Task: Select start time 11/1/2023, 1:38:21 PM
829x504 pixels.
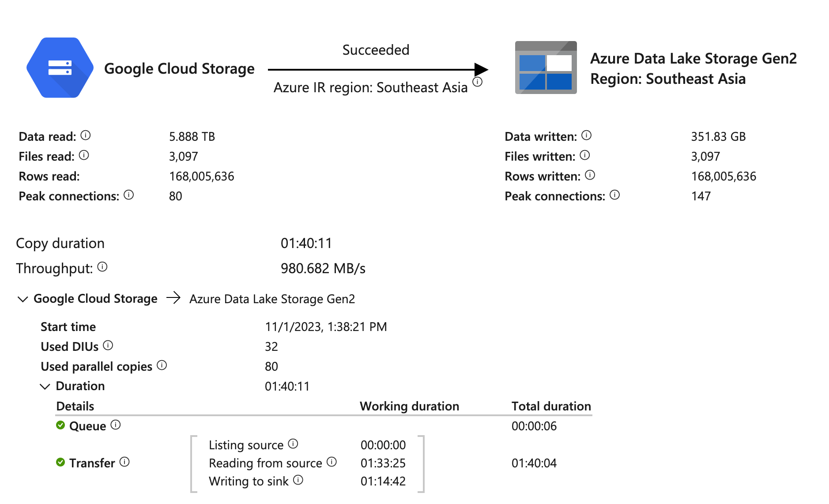Action: (326, 327)
